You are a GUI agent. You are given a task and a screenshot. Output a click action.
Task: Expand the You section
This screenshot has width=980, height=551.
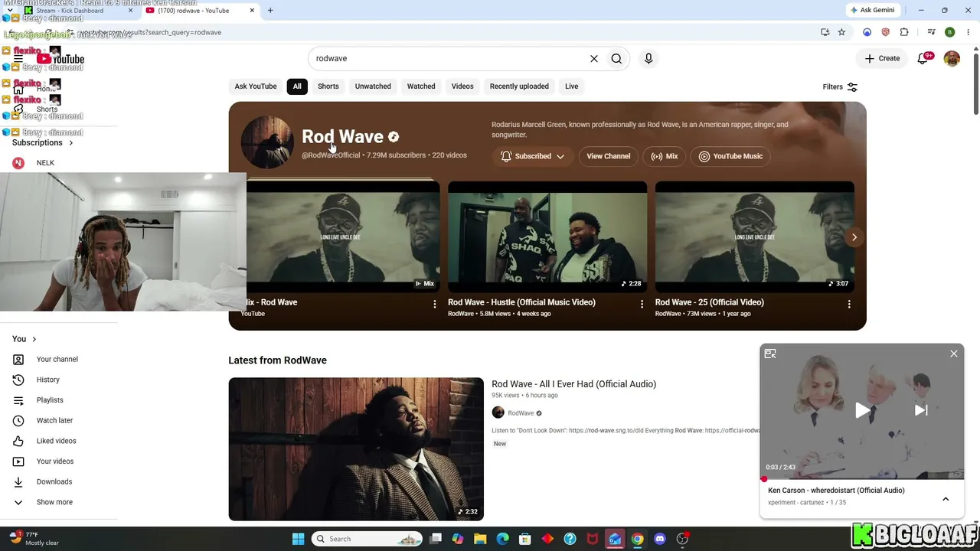[x=24, y=339]
